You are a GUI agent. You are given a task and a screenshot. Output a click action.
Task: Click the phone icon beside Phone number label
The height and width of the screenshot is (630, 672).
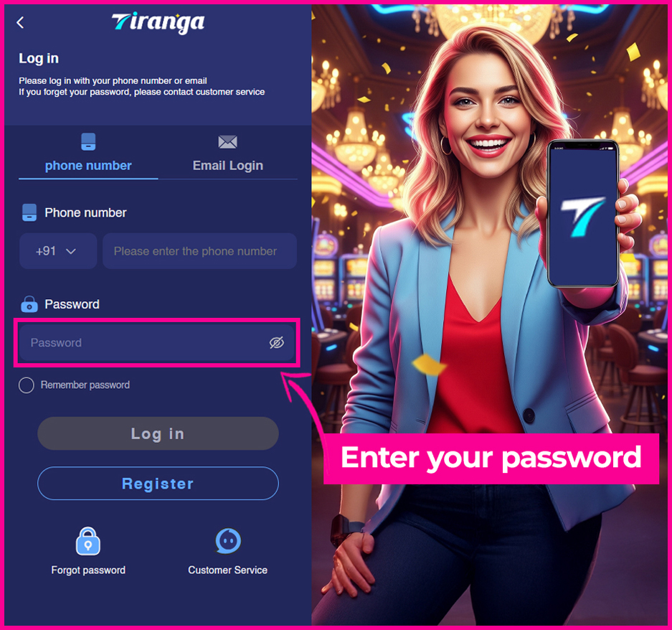tap(29, 212)
